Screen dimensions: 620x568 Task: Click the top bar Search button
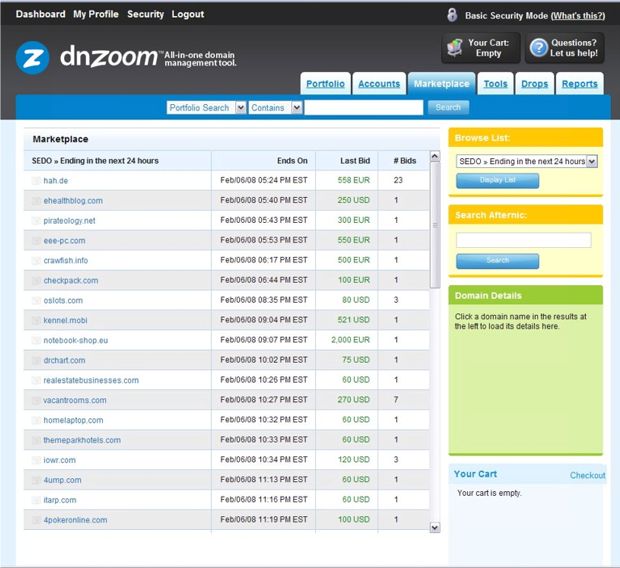[448, 108]
